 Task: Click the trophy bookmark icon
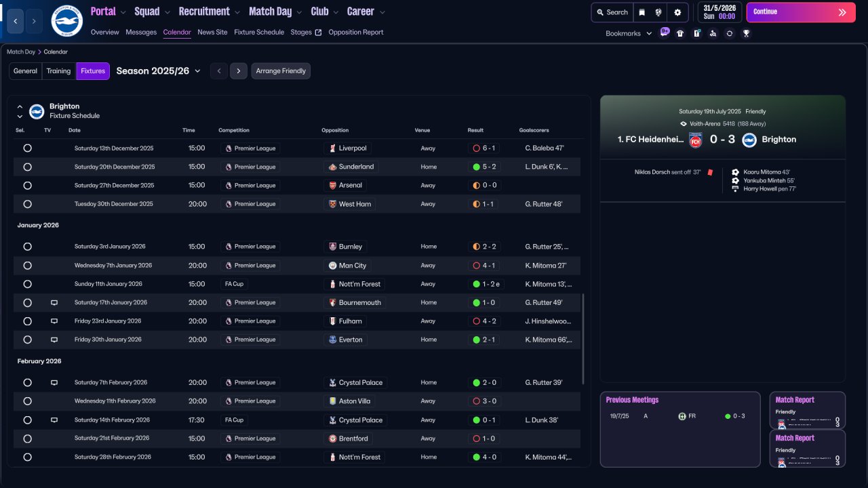746,33
